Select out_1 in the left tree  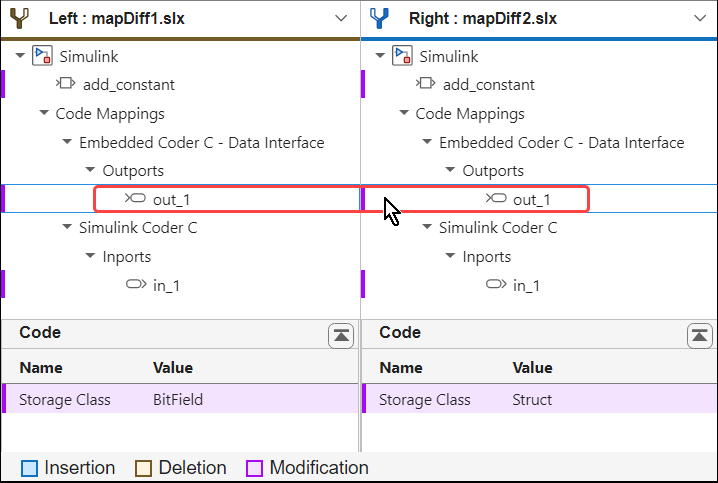click(x=171, y=199)
